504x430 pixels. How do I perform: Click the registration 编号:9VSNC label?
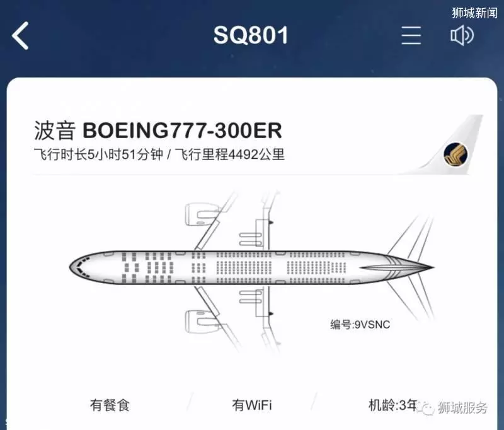tap(360, 324)
